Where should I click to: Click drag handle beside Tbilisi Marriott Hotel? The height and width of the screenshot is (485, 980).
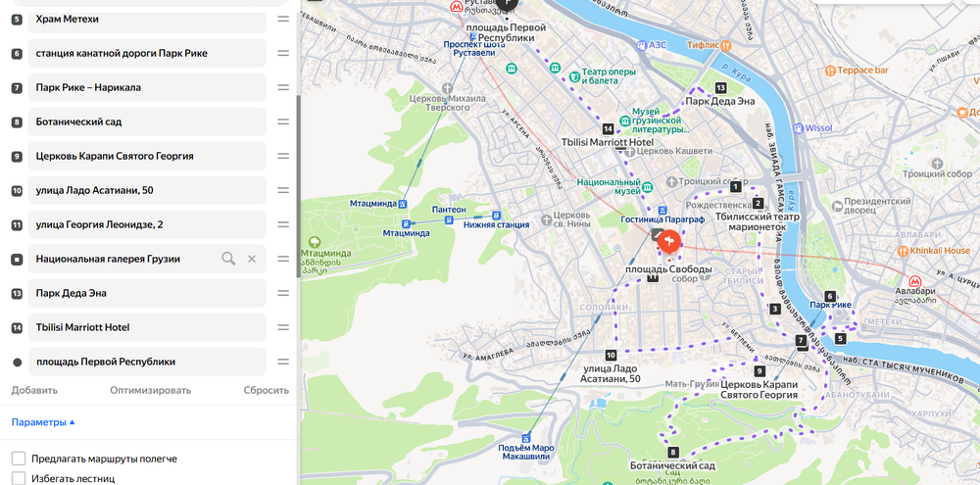click(x=282, y=327)
